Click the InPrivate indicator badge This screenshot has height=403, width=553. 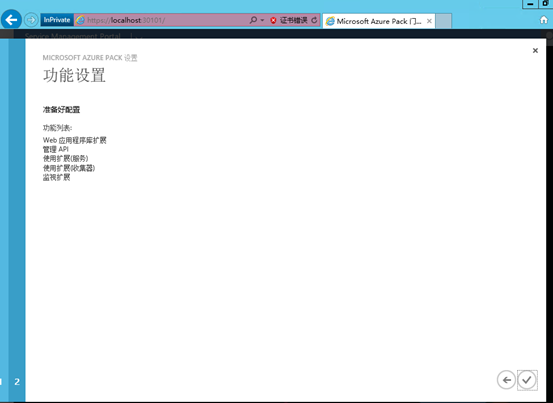point(57,20)
